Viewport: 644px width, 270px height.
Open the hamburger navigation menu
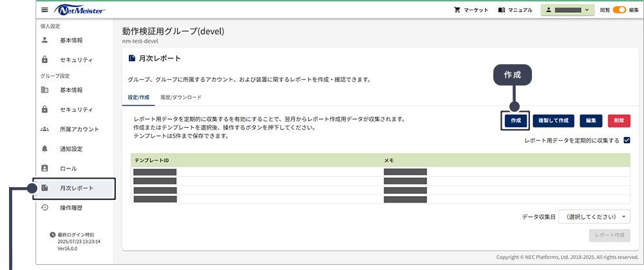coord(44,10)
